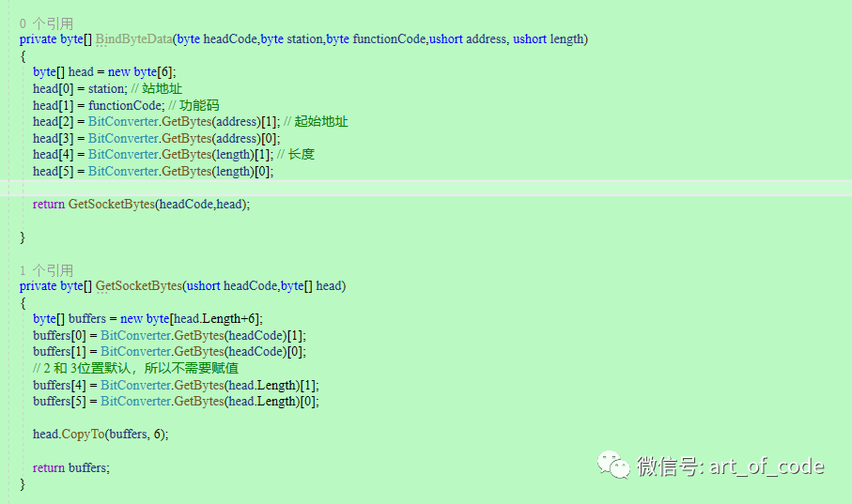Select the "ushort address" parameter

(469, 38)
